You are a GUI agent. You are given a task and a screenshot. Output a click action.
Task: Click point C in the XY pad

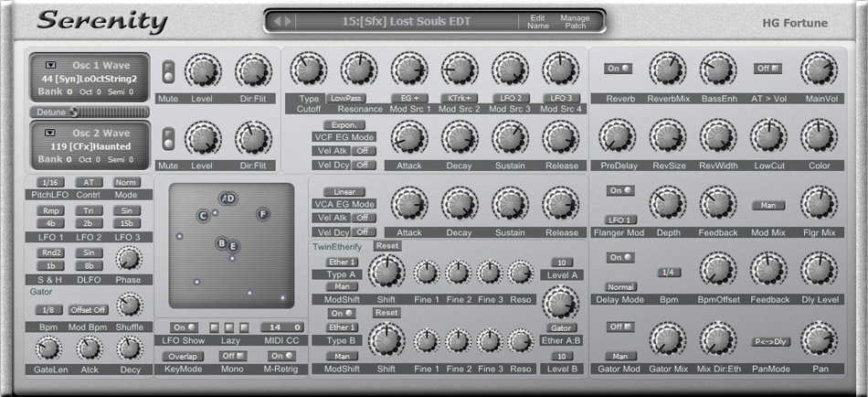[203, 215]
